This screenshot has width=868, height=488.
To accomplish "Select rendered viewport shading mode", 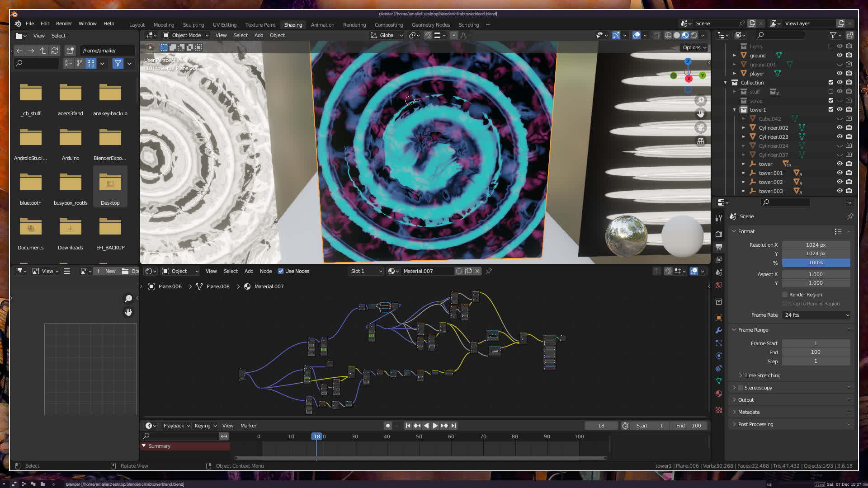I will click(x=694, y=35).
